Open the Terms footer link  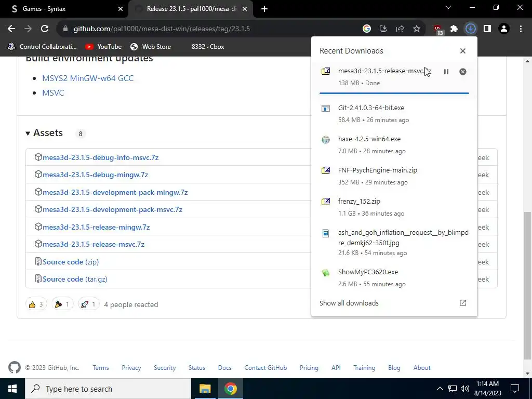(101, 368)
